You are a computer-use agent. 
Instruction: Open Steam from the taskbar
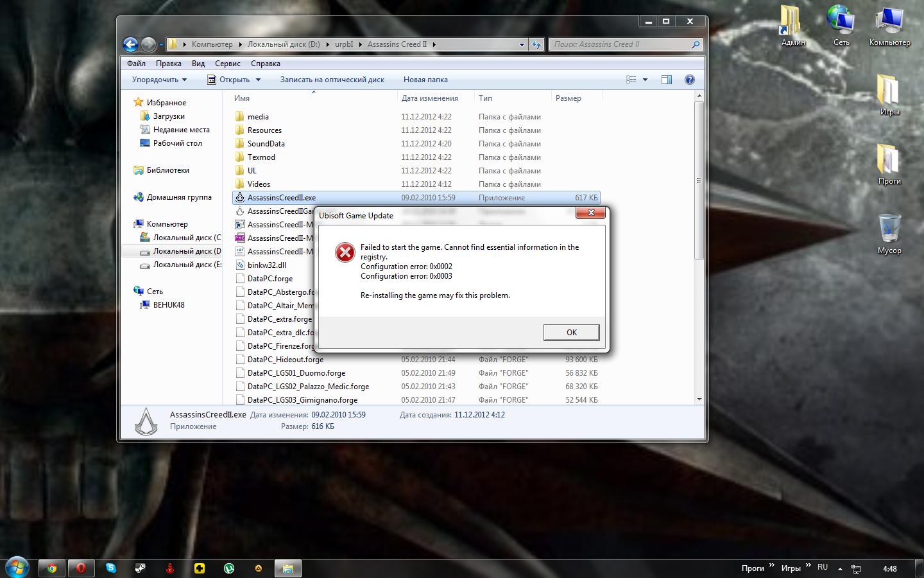pyautogui.click(x=140, y=568)
